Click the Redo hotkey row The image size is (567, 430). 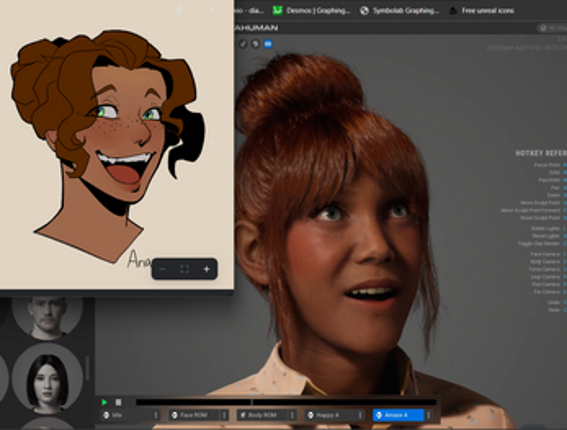[557, 310]
